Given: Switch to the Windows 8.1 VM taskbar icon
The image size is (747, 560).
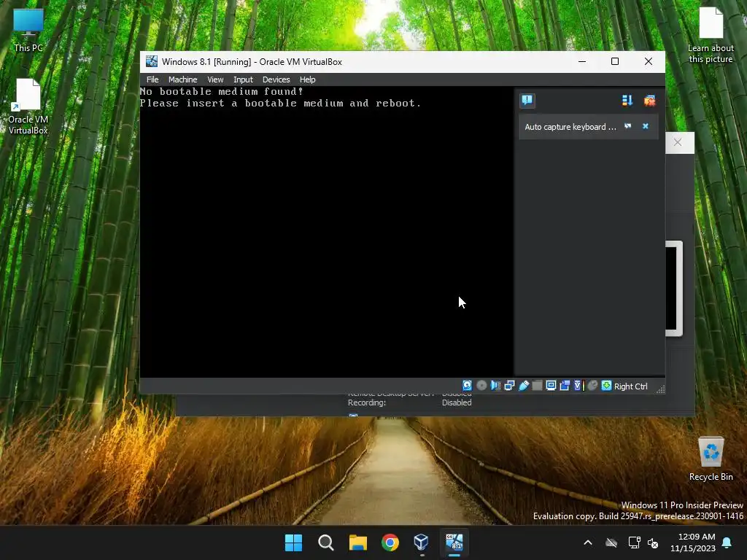Looking at the screenshot, I should pyautogui.click(x=454, y=542).
